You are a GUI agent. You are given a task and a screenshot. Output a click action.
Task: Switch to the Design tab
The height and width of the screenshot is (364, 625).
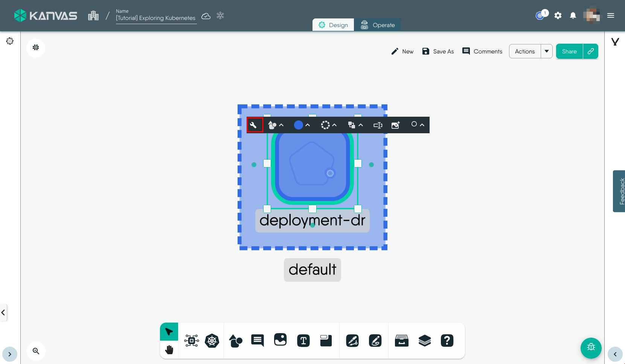pyautogui.click(x=333, y=25)
